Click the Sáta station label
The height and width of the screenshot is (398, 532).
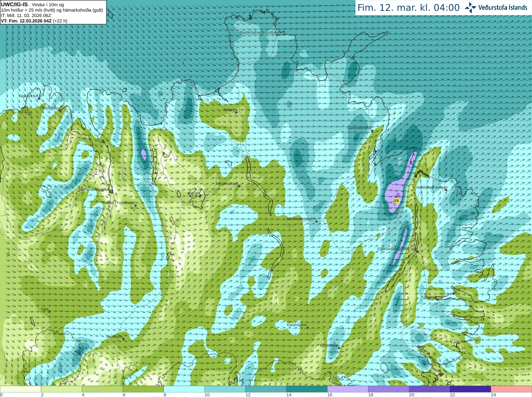pyautogui.click(x=45, y=309)
